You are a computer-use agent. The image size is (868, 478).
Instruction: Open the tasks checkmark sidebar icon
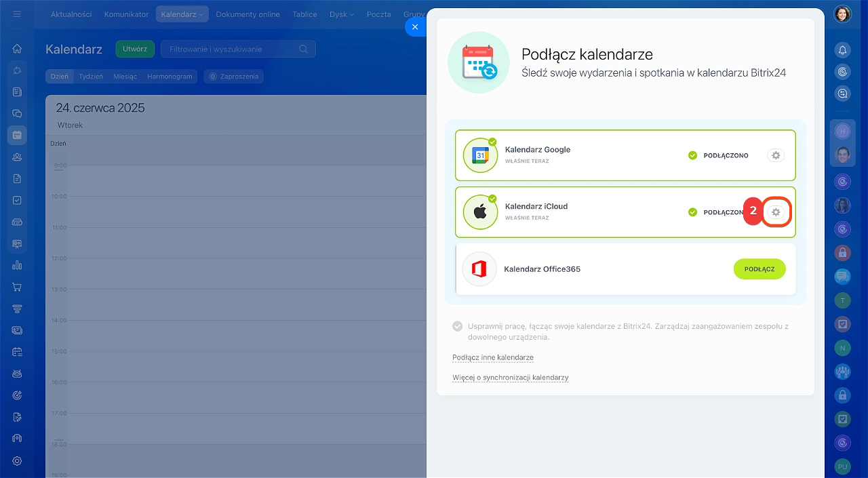(17, 200)
